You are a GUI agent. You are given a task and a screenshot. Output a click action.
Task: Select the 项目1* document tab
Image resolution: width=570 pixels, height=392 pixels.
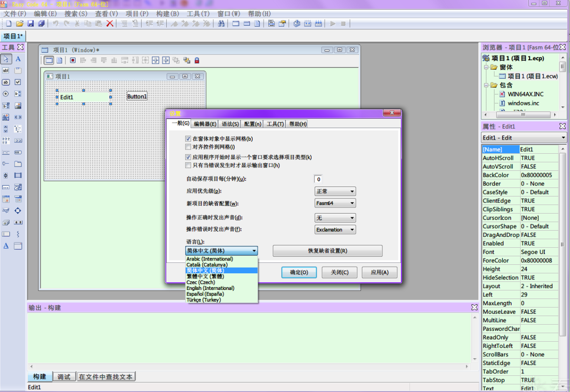click(13, 37)
